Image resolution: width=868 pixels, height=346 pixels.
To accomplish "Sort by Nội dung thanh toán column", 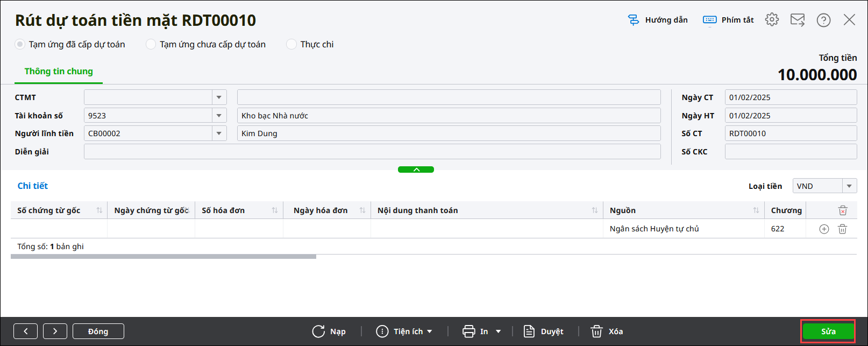I will (595, 210).
